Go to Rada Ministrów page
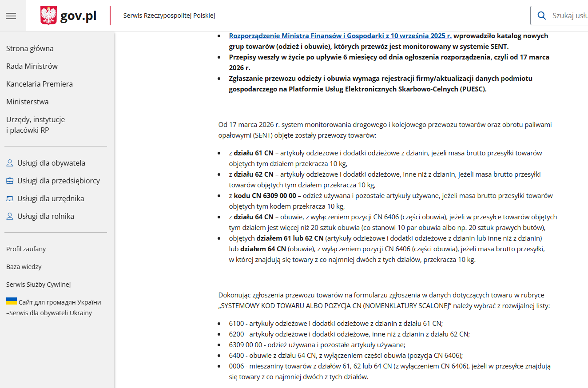This screenshot has height=388, width=588. click(x=32, y=66)
